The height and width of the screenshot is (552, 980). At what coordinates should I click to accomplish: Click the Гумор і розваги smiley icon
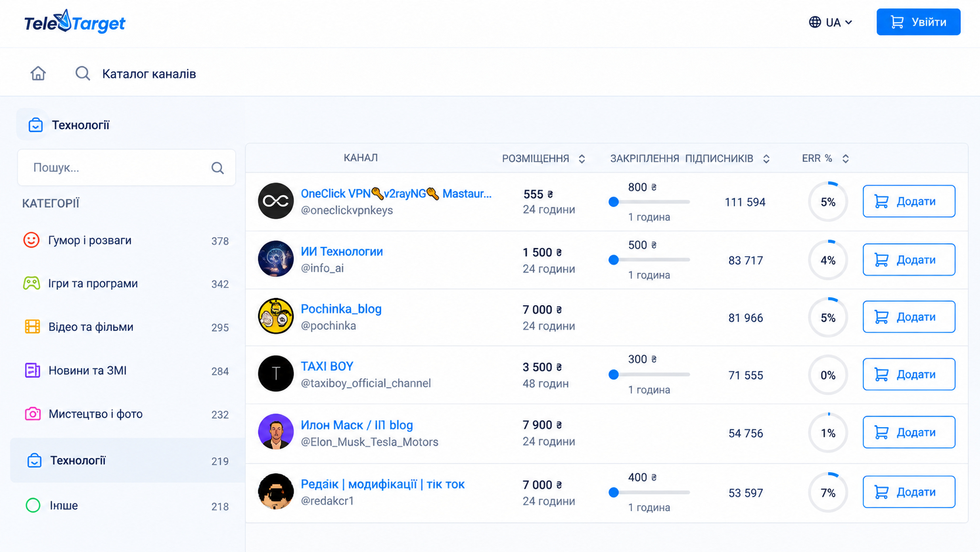32,240
